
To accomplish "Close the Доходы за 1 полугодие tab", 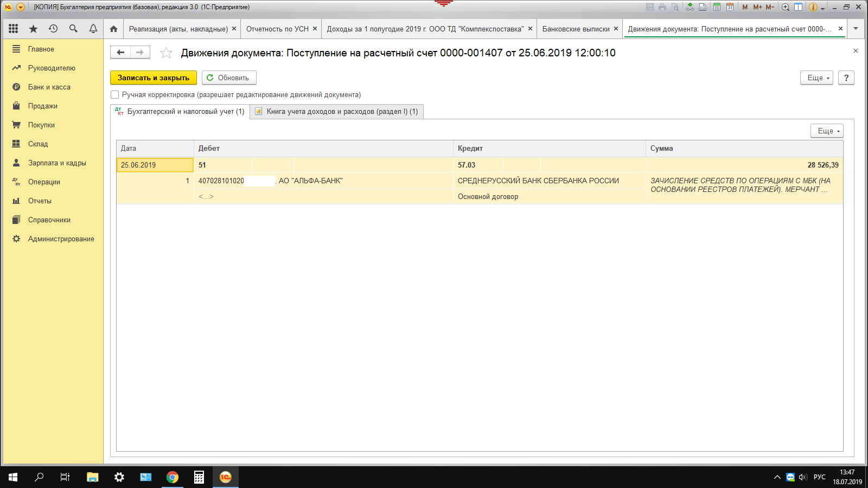I will click(x=530, y=29).
